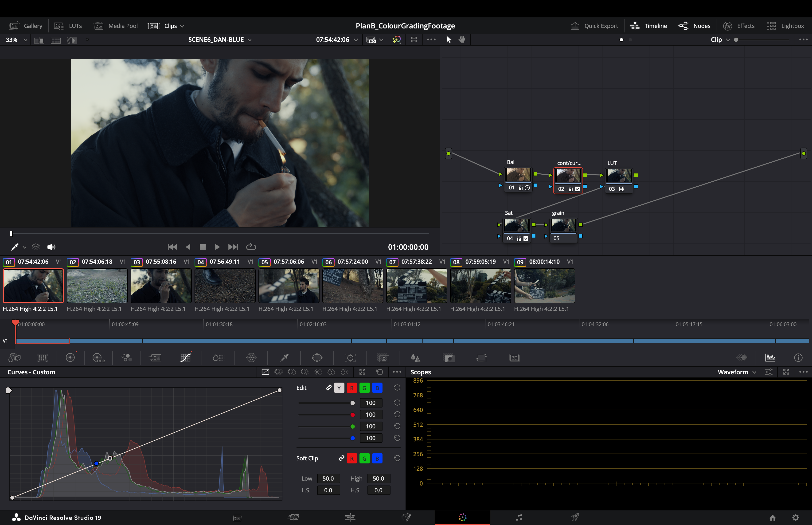Open the Keyframes panel icon
This screenshot has width=812, height=525.
click(742, 358)
